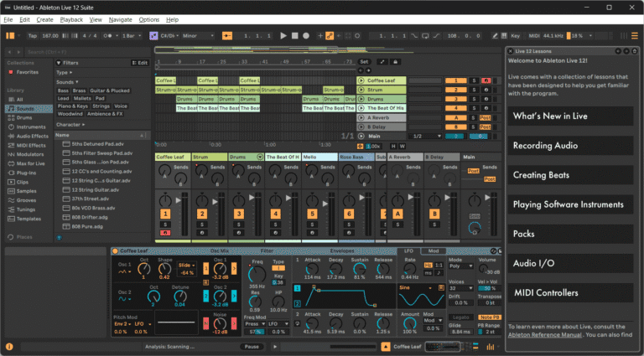The height and width of the screenshot is (356, 644).
Task: Switch to the LFO tab in device
Action: coord(408,251)
